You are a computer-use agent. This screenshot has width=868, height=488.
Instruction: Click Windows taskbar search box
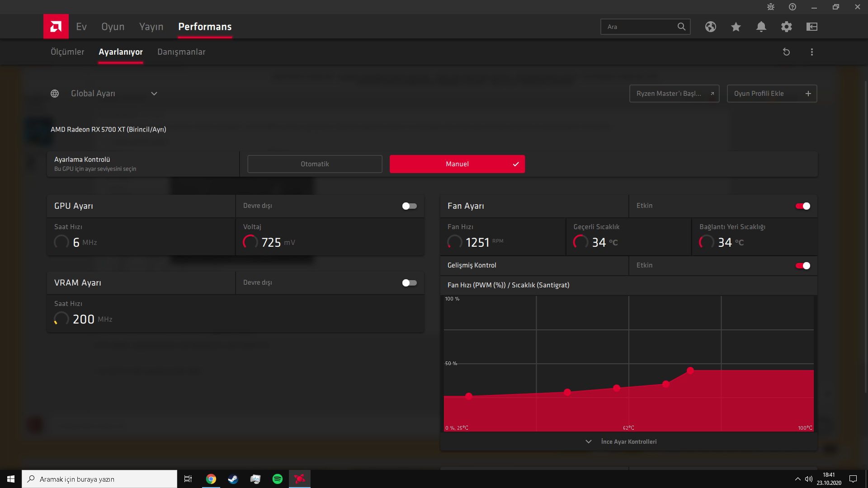coord(99,479)
